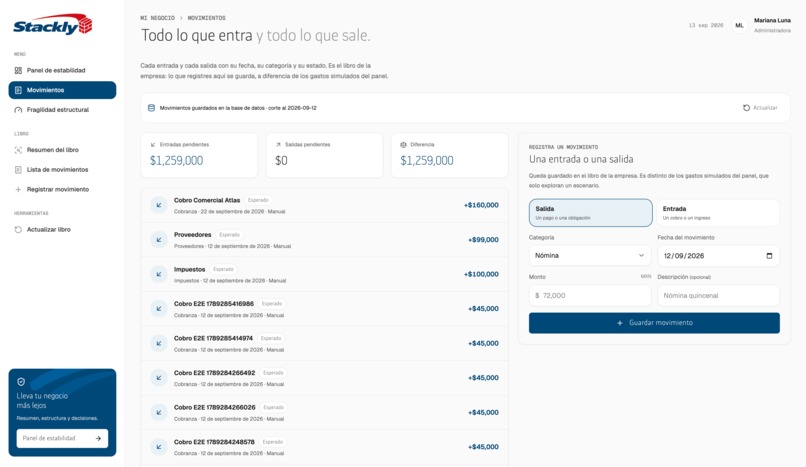Click the +$100,000 amount

(481, 274)
